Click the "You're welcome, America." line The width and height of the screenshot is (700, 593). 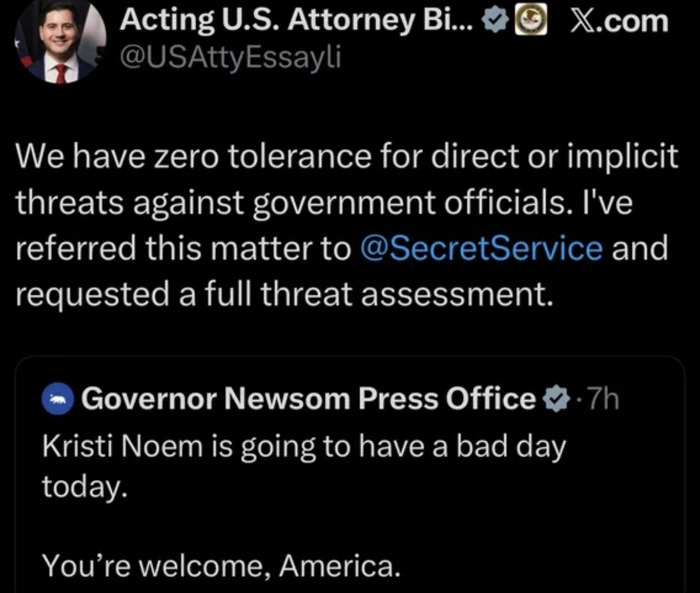(x=220, y=566)
